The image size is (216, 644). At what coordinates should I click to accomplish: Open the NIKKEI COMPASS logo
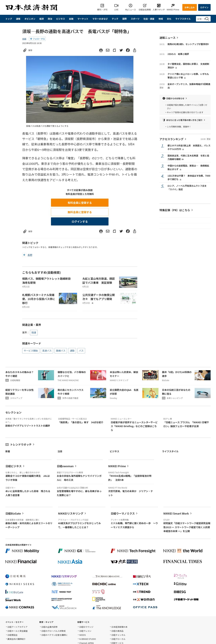(20, 607)
